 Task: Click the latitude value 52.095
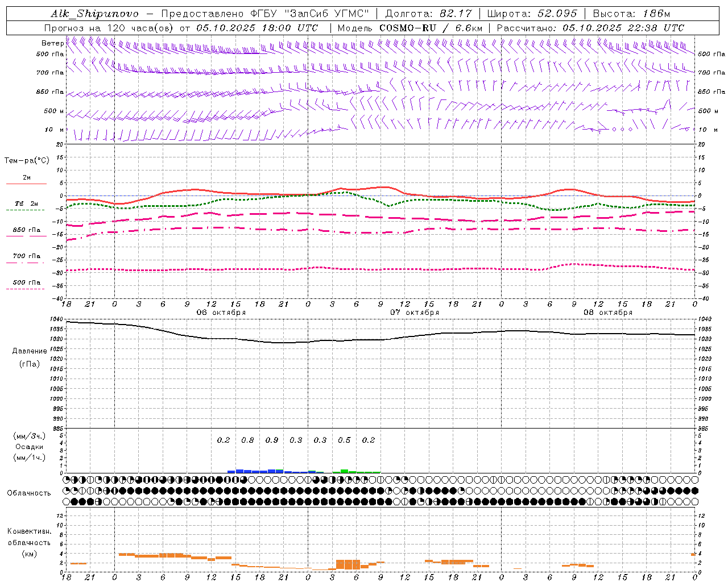pos(557,14)
